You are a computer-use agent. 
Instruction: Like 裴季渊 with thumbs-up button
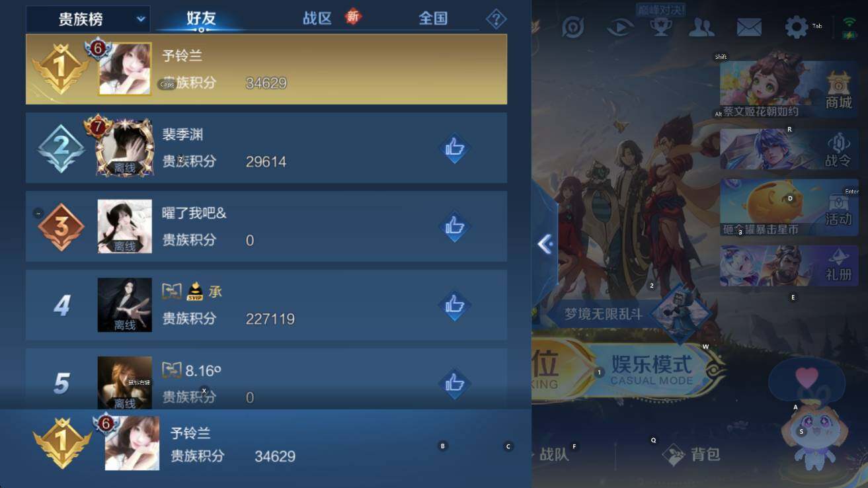454,149
